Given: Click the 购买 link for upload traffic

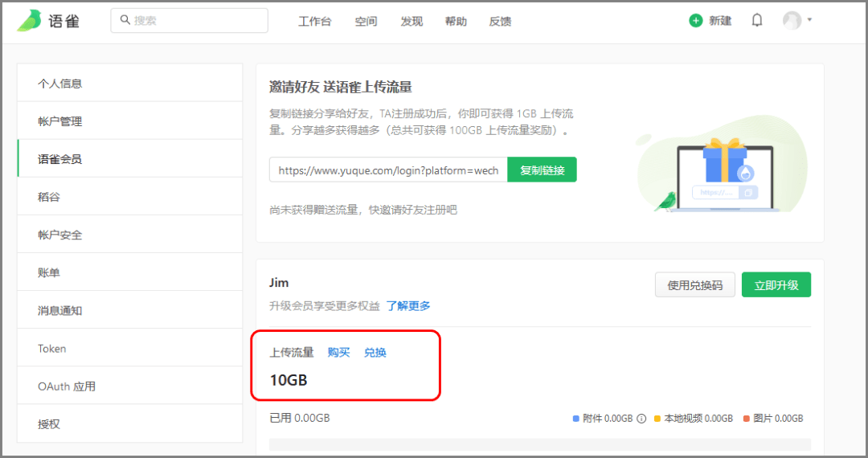Looking at the screenshot, I should (338, 353).
